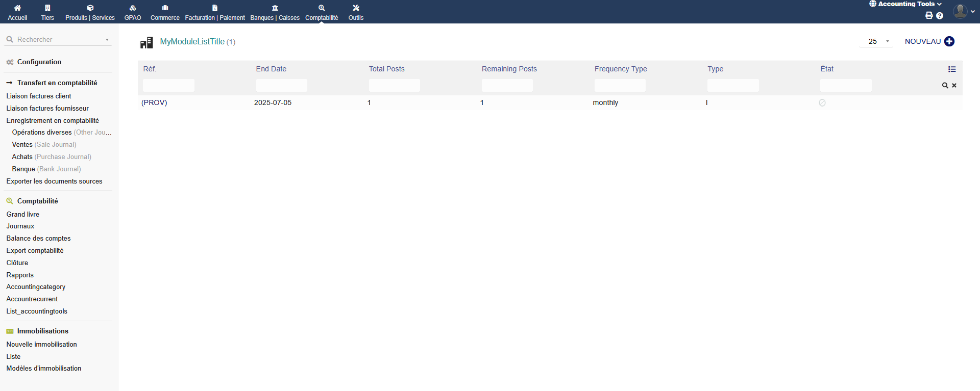The image size is (980, 391).
Task: Click the print icon in top bar
Action: click(x=929, y=16)
